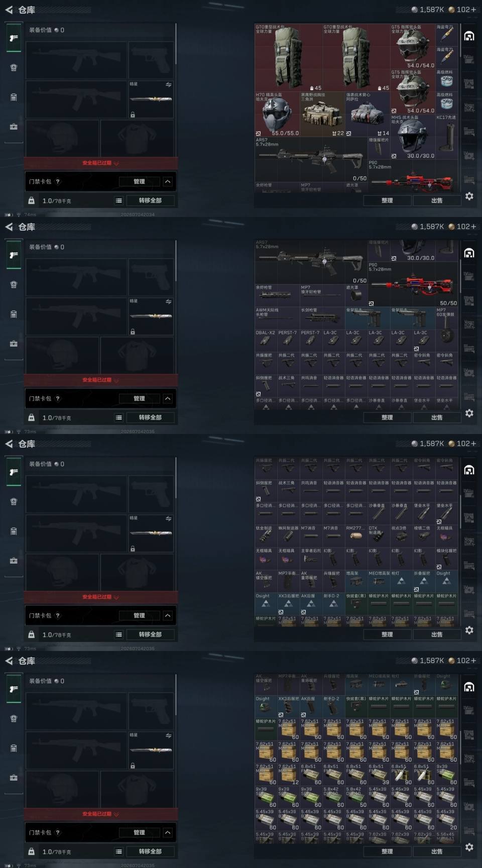Collapse 门禁卡包 chevron in GTO backpack screenshot
Screen dimensions: 482x868
168,181
